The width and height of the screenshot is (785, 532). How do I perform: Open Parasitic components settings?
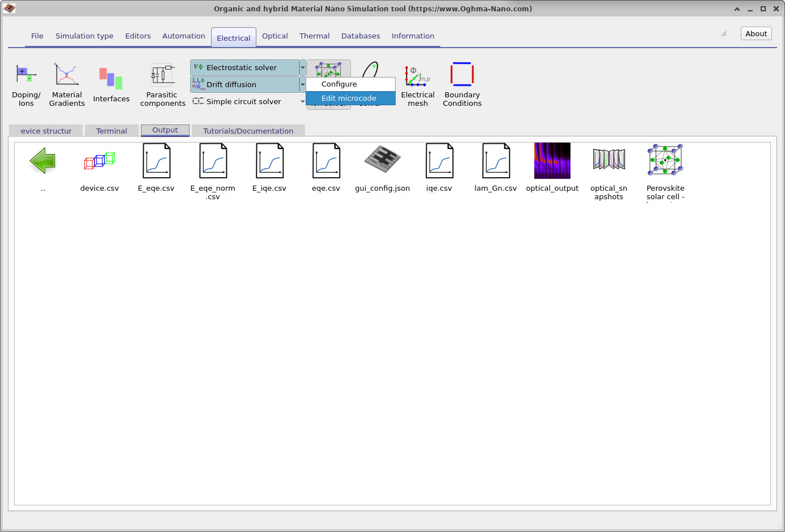162,84
